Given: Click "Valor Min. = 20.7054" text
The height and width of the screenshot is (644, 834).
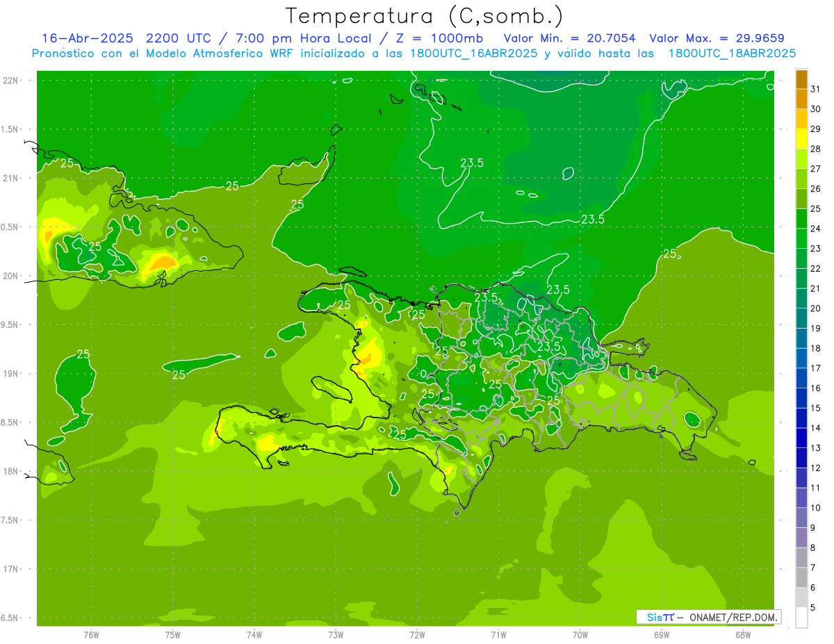Looking at the screenshot, I should [569, 38].
